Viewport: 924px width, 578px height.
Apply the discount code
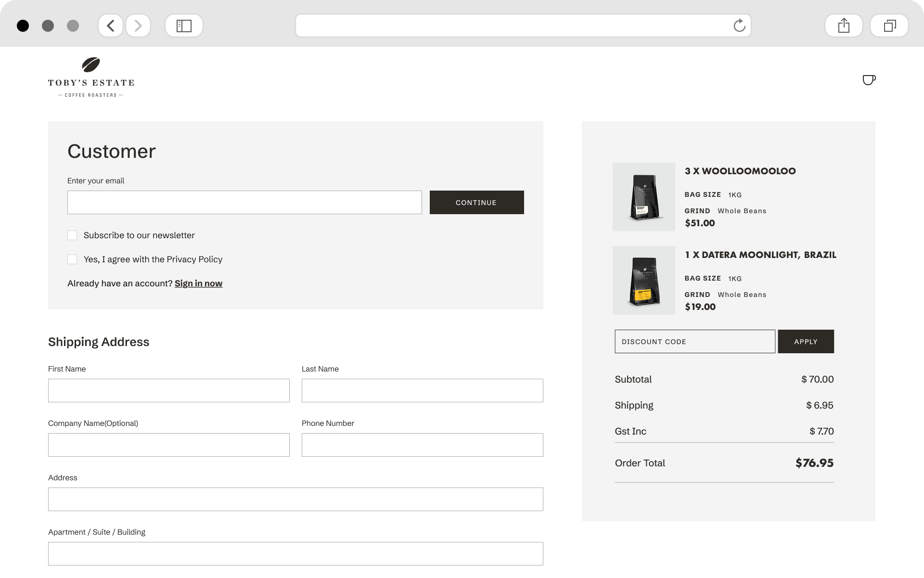click(806, 342)
